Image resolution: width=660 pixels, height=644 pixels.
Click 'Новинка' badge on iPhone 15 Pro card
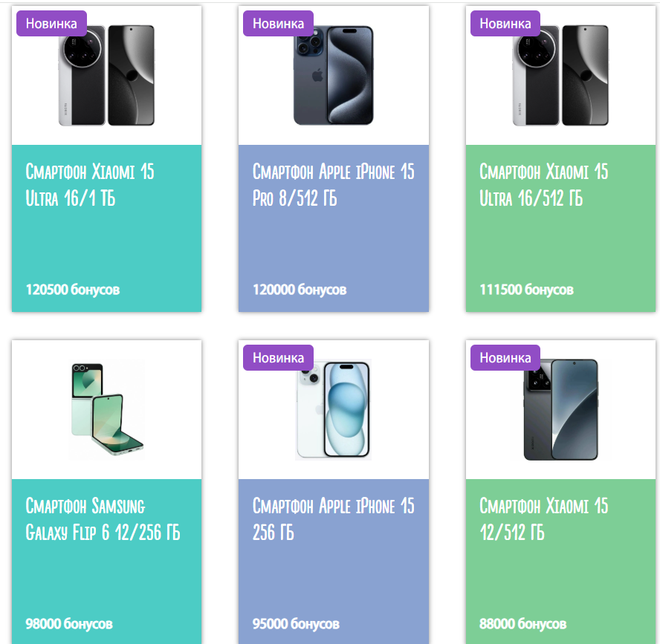[278, 24]
